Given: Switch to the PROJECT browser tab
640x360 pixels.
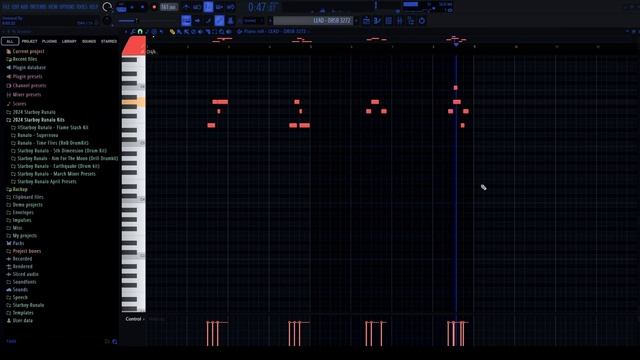Looking at the screenshot, I should coord(29,41).
